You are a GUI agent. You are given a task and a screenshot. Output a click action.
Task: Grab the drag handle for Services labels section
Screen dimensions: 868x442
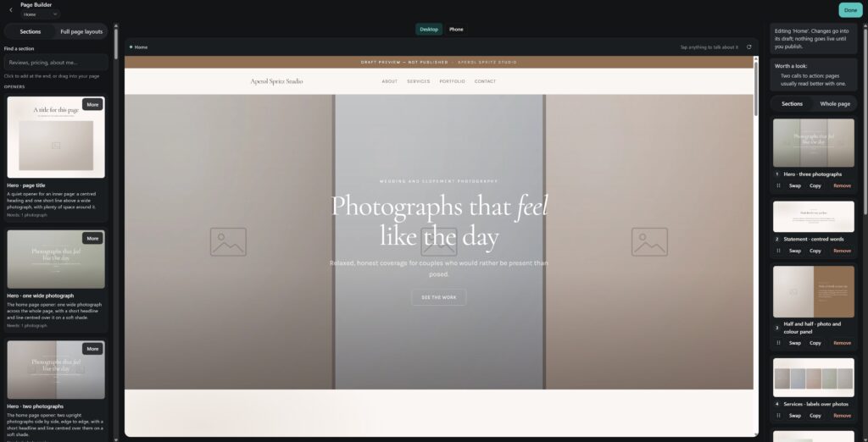pos(778,416)
